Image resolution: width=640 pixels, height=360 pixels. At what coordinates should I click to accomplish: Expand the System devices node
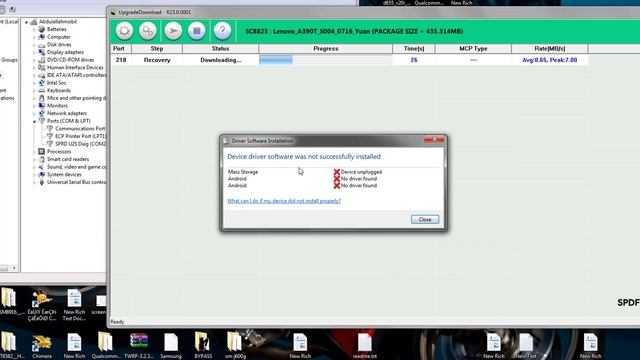click(35, 175)
